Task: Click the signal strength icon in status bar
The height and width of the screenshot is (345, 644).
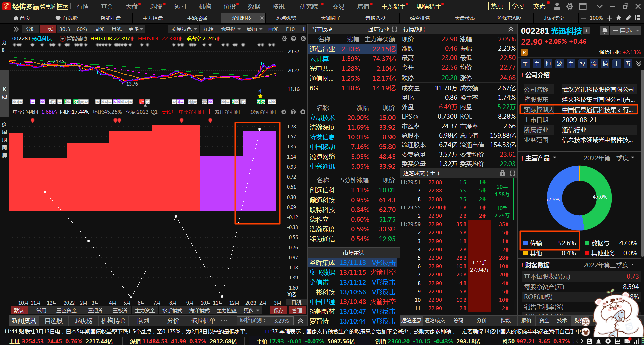Action: pos(636,341)
